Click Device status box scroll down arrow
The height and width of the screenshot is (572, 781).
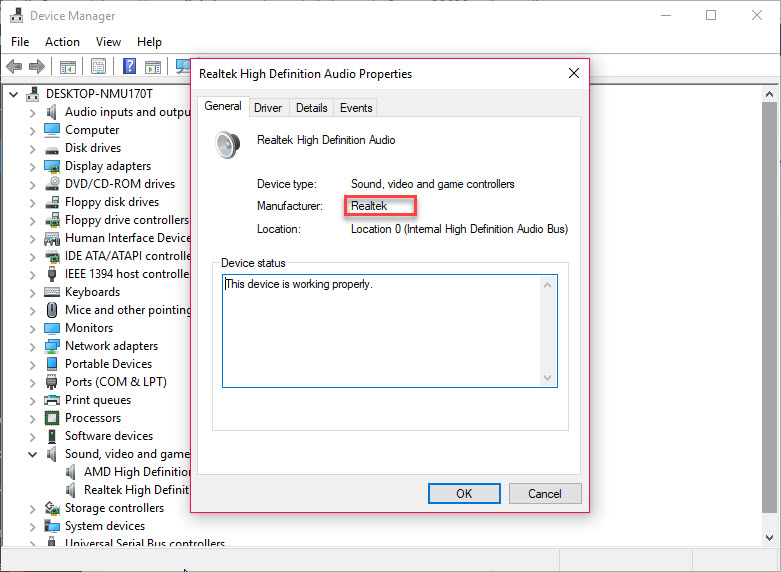[x=547, y=378]
